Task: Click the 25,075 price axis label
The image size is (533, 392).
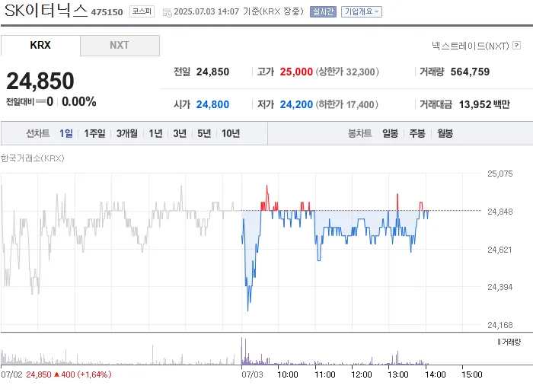Action: point(499,174)
